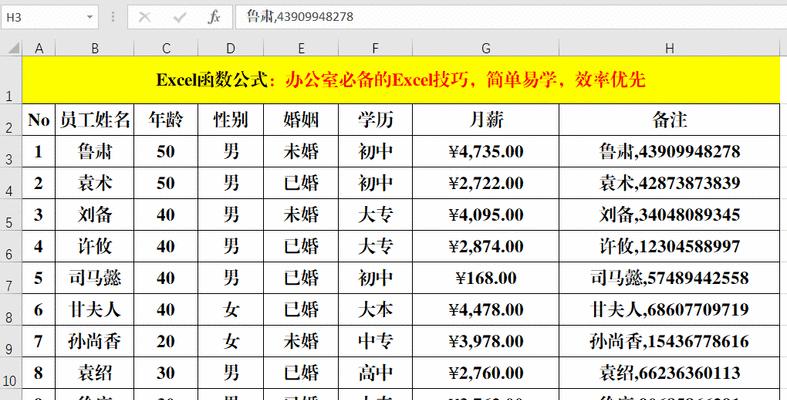Select remark cell 甘夫人,68607709719
Viewport: 787px width, 400px height.
(x=670, y=309)
